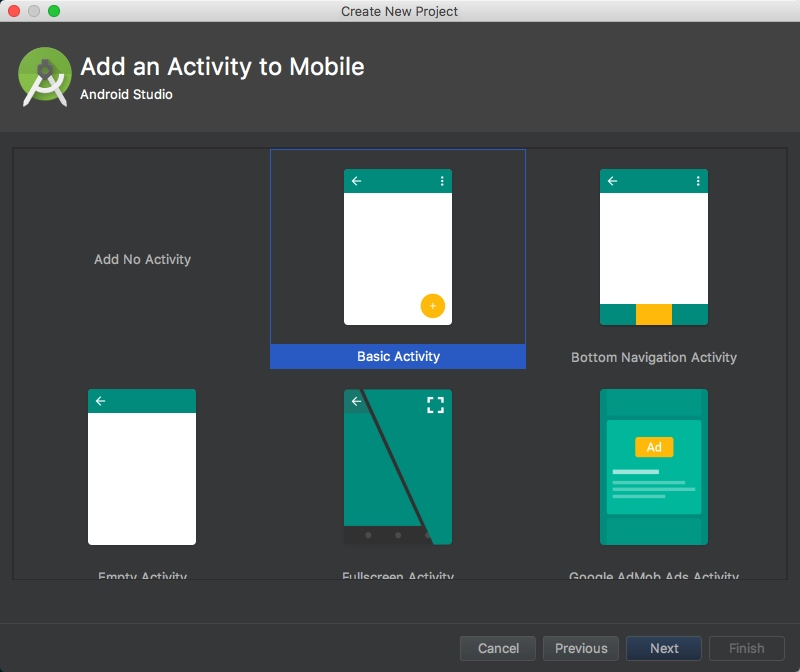Click the Bottom Navigation Activity label
The image size is (800, 672).
pos(654,357)
